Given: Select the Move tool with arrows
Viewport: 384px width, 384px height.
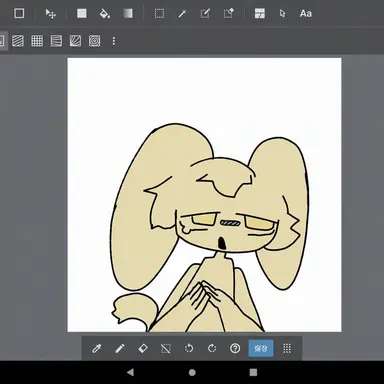Looking at the screenshot, I should 51,14.
